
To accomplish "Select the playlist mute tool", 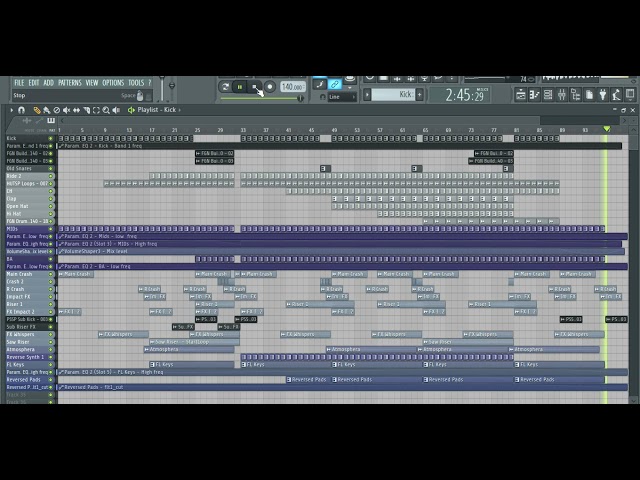I will pos(67,110).
